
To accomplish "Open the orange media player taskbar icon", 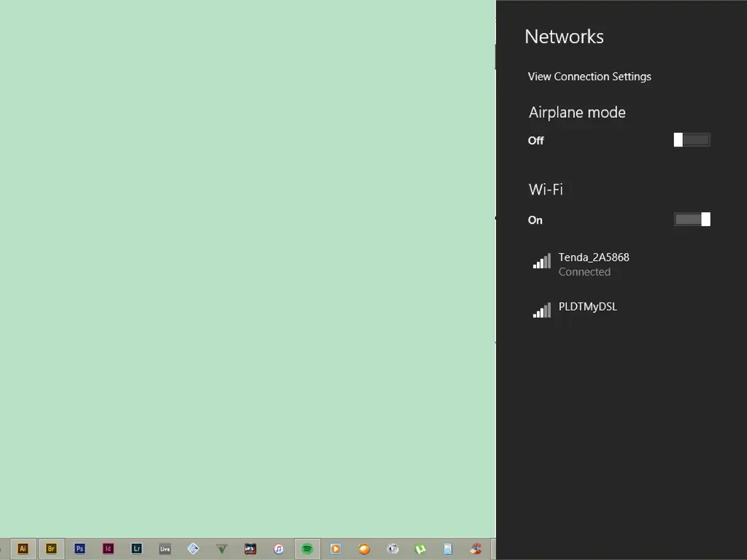I will (x=336, y=549).
